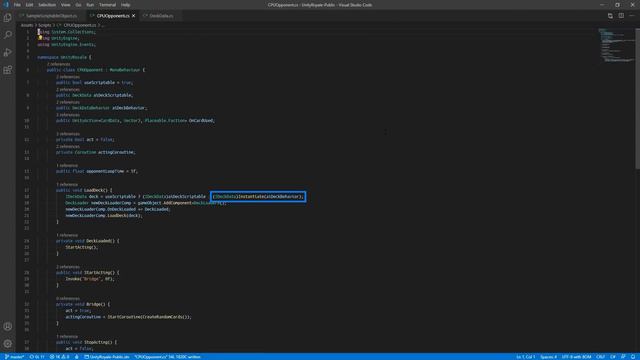This screenshot has height=360, width=640.
Task: Open the File menu
Action: click(17, 5)
